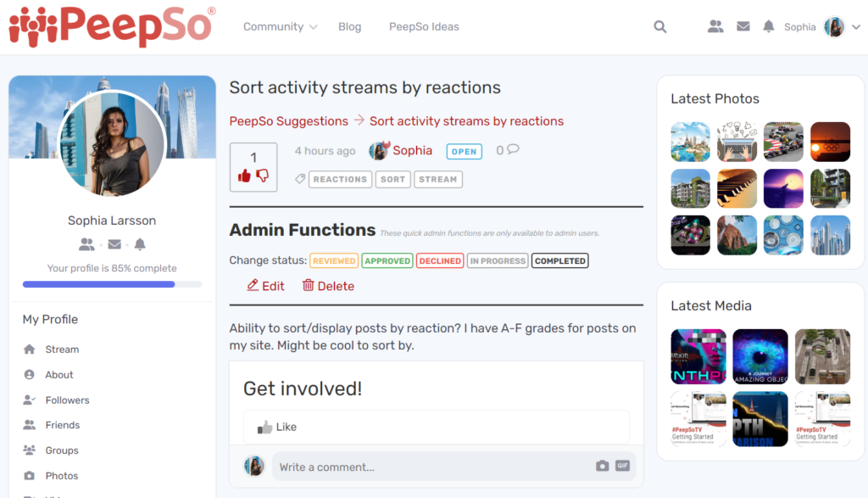Open the Olympic rings sunset photo thumbnail
The height and width of the screenshot is (498, 868).
tap(830, 142)
